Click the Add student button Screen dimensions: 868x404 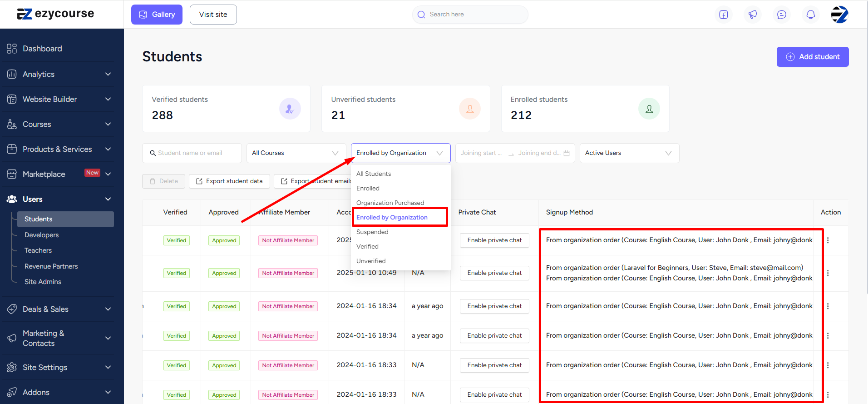(813, 57)
